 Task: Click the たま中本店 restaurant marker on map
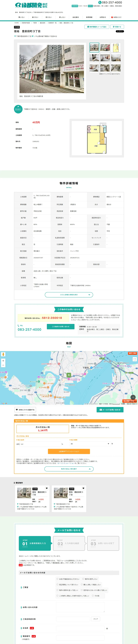point(44,383)
